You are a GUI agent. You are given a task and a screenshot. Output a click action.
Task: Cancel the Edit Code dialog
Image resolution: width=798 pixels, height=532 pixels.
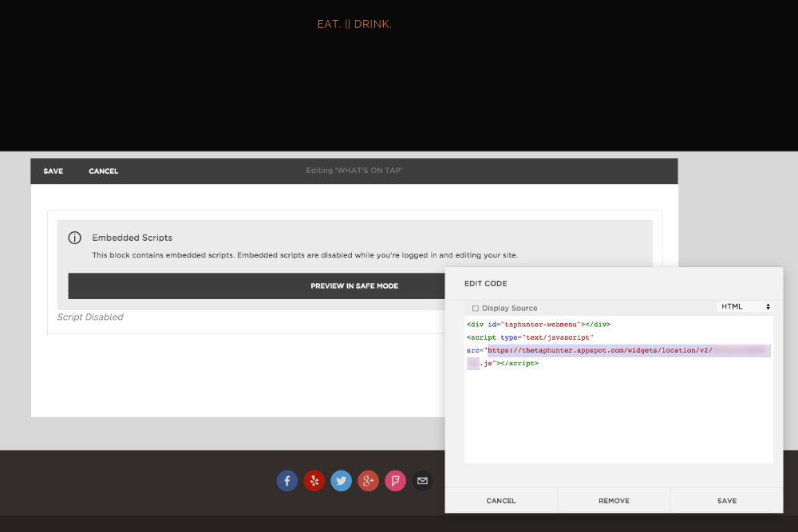coord(501,500)
